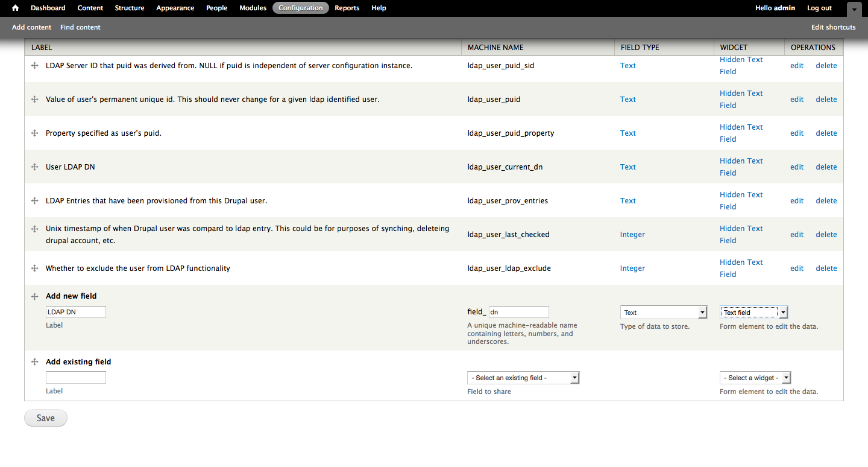Grab drag handle for ldap_user_puid row
This screenshot has height=467, width=868.
pyautogui.click(x=35, y=99)
